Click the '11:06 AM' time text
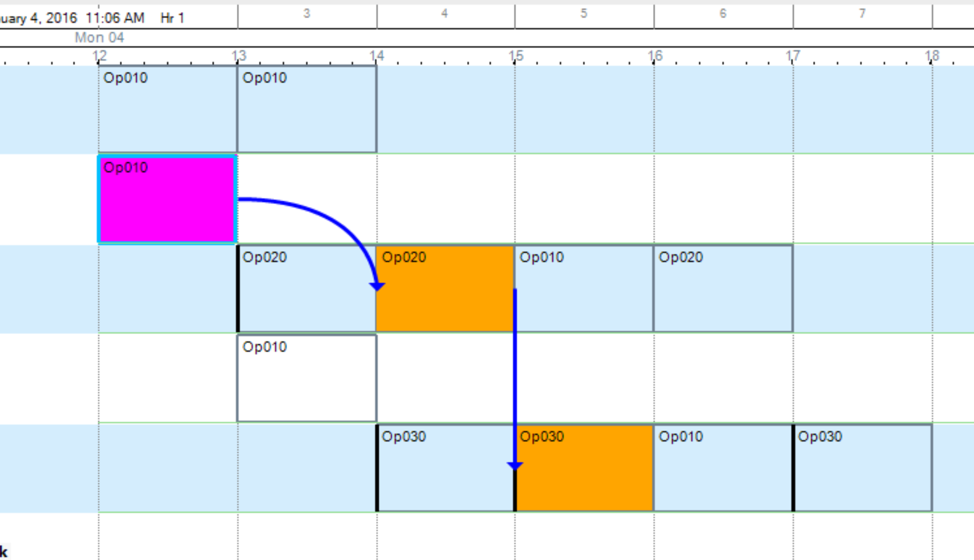 115,18
